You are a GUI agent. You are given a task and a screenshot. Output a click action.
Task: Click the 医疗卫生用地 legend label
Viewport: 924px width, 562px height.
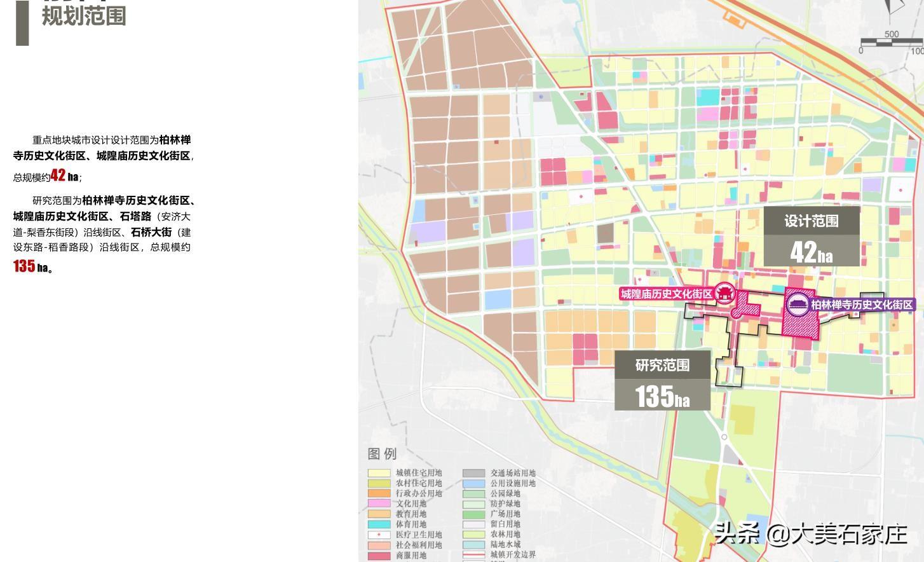pos(419,535)
